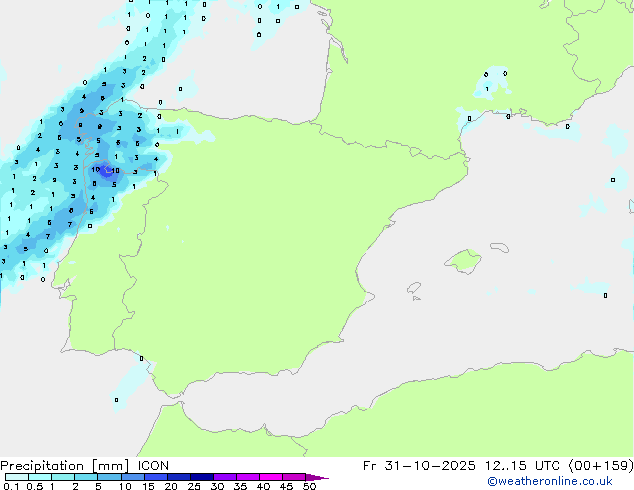Click the "Fr" weekday abbreviation

369,466
